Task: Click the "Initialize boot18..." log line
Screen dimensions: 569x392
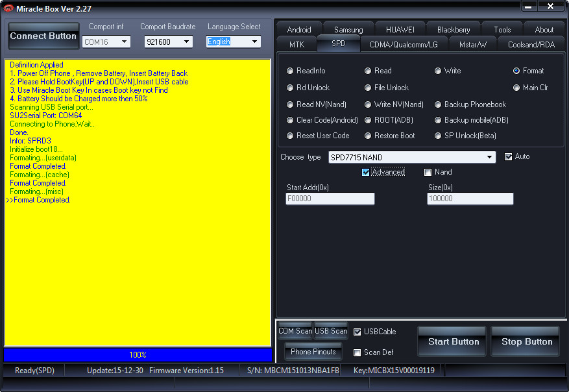Action: [x=36, y=149]
